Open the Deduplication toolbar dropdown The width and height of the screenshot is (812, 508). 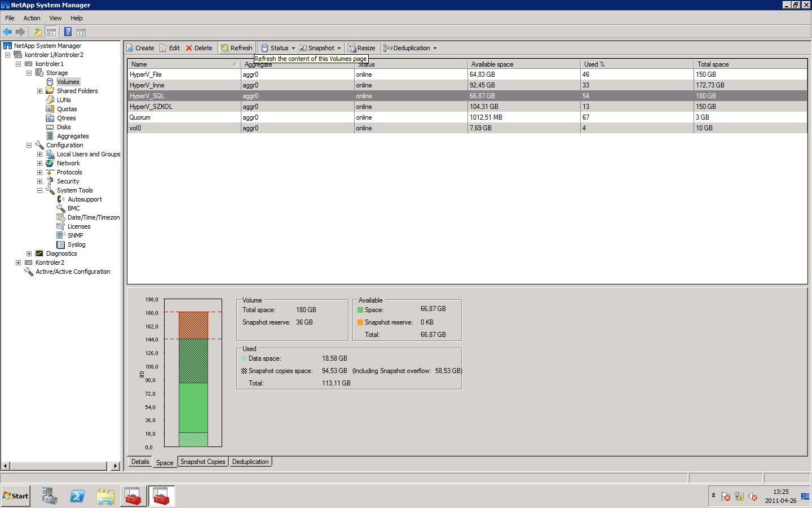click(411, 48)
